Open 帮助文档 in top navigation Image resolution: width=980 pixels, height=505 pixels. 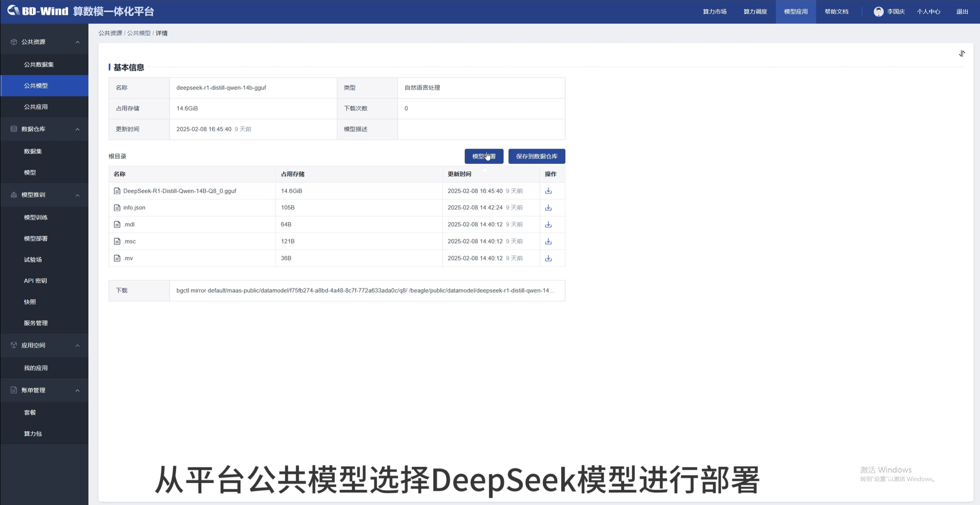(x=836, y=12)
